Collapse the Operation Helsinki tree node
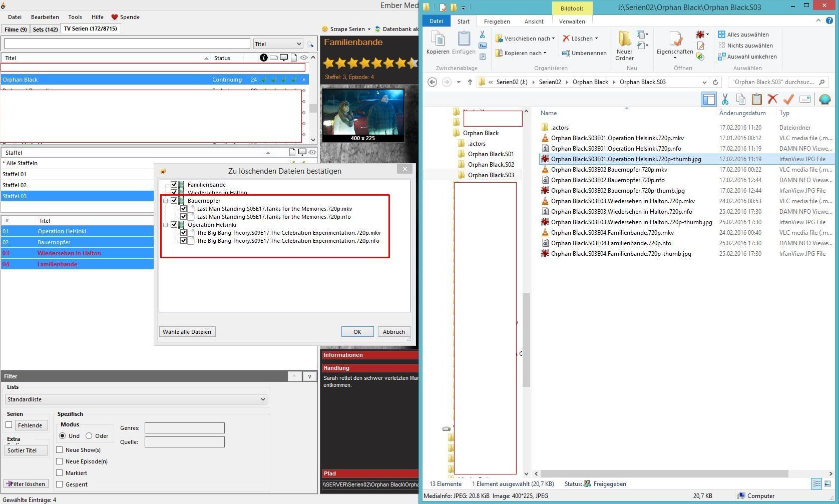Viewport: 839px width, 504px height. (x=166, y=225)
